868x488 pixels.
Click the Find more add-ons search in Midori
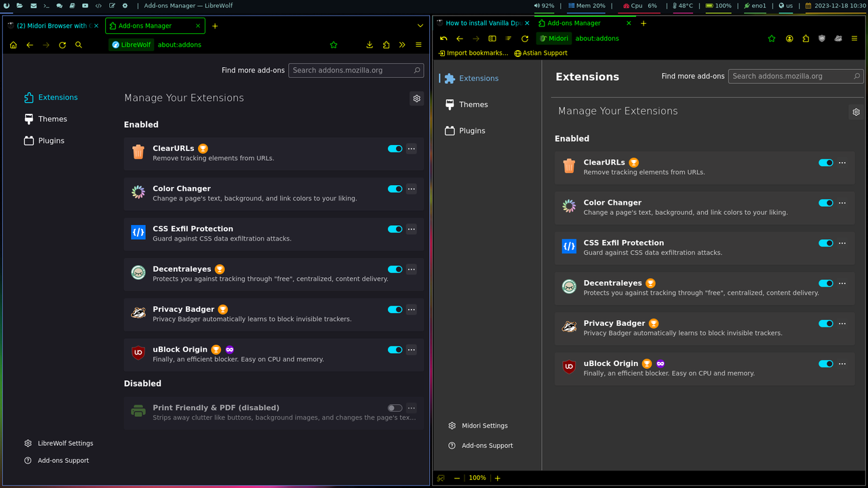click(x=796, y=77)
